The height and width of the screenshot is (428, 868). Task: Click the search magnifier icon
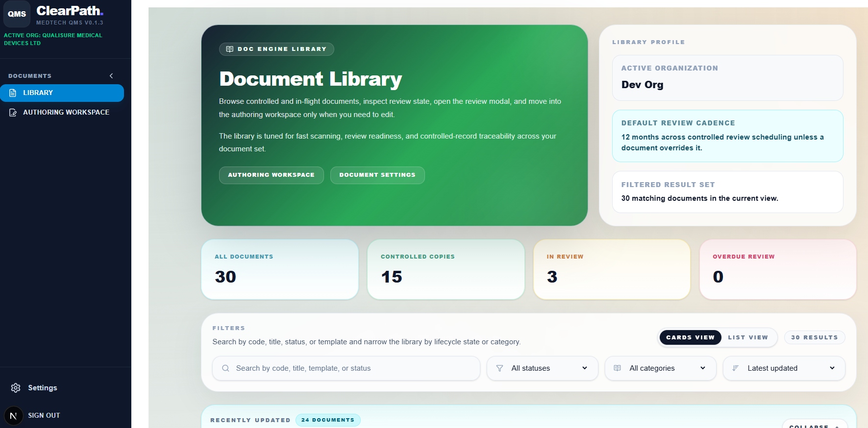(x=225, y=368)
